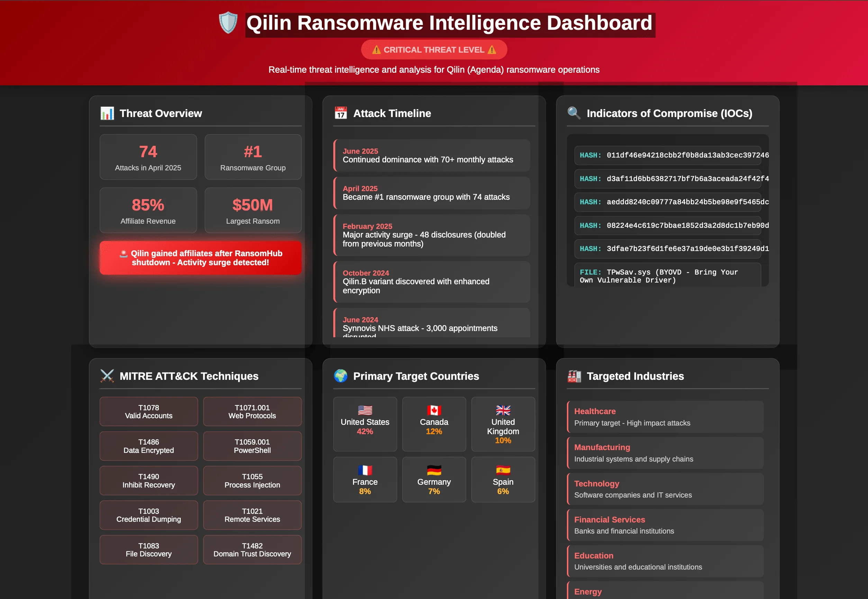Select the hash starting with 08224e4c
Screen dimensions: 868x599
[x=668, y=225]
